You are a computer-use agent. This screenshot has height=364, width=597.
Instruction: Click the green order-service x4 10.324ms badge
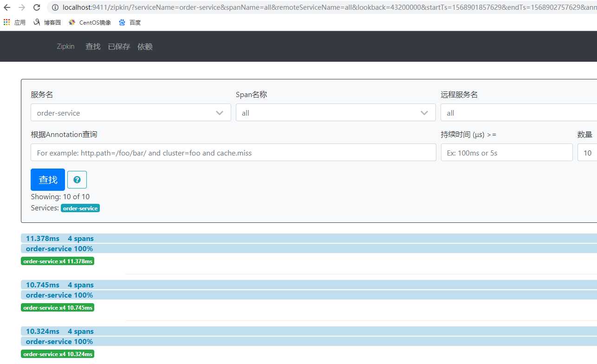58,354
